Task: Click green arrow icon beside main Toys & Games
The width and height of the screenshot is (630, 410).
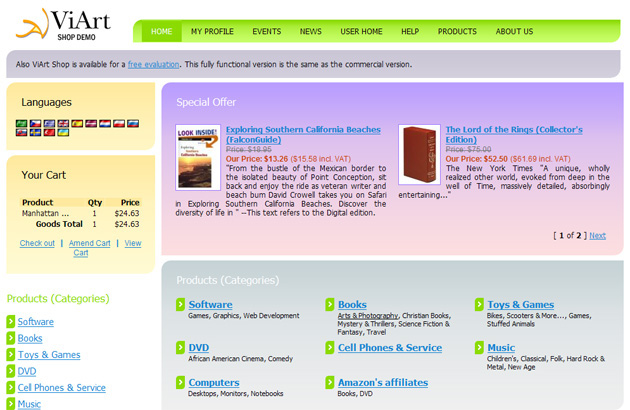Action: click(479, 304)
